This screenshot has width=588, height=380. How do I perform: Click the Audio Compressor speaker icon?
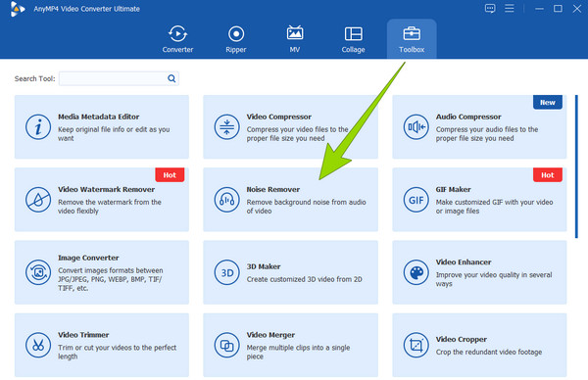(x=416, y=127)
